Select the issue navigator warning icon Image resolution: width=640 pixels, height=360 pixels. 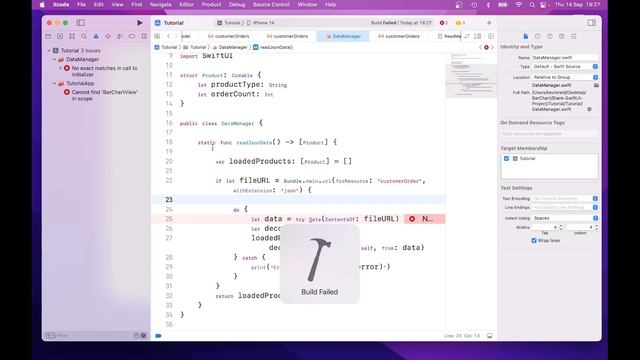coord(96,36)
